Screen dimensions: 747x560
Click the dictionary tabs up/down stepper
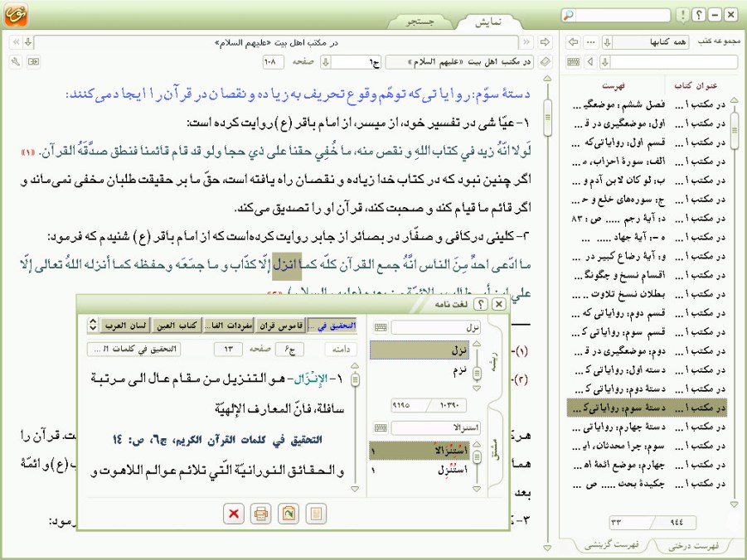point(92,326)
